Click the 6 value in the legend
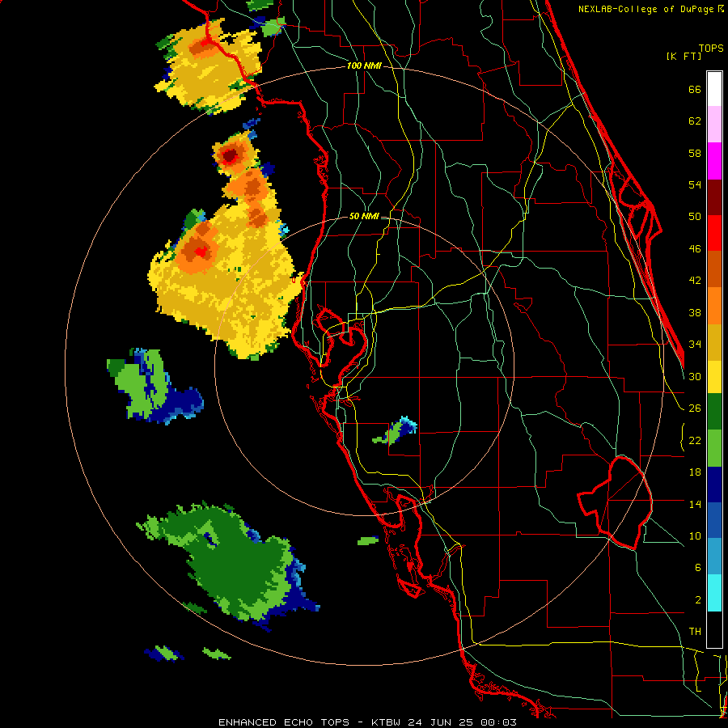The image size is (728, 728). (697, 568)
